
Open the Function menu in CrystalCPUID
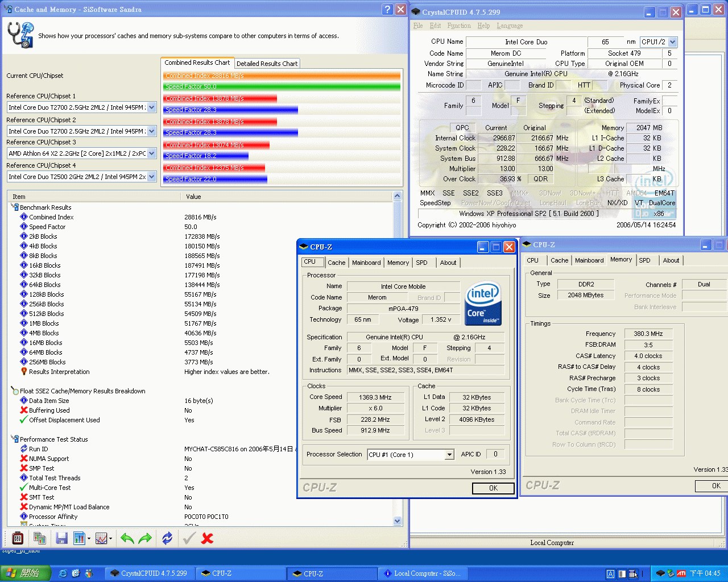click(459, 26)
